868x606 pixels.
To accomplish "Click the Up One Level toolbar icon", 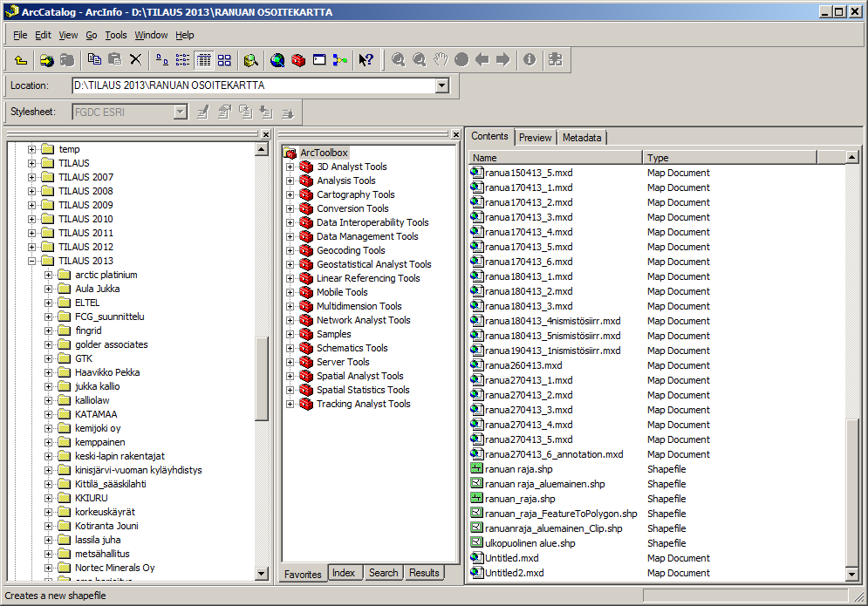I will pos(21,60).
